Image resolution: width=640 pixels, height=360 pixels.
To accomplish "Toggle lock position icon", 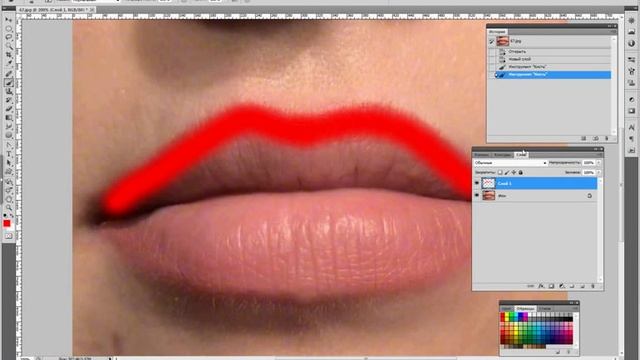I will 514,173.
